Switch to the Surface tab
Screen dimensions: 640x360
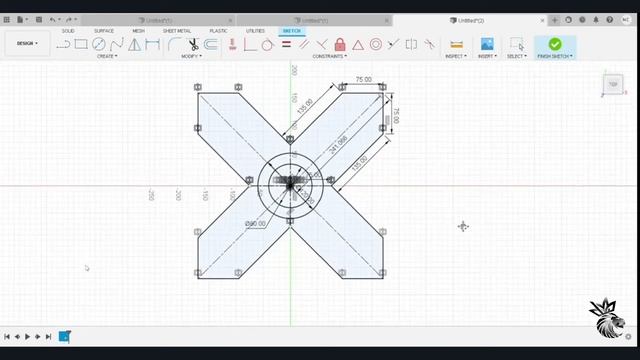click(104, 31)
